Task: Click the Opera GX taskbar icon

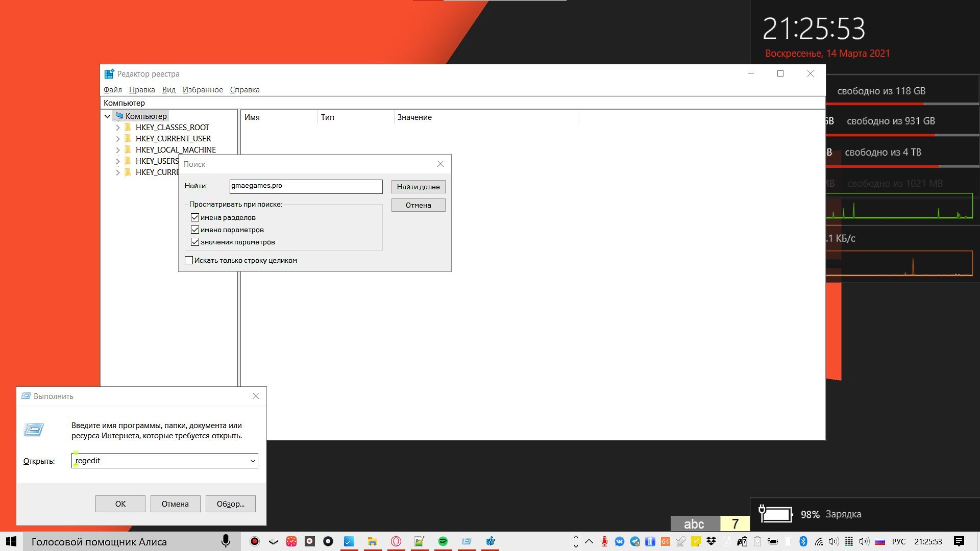Action: [x=396, y=541]
